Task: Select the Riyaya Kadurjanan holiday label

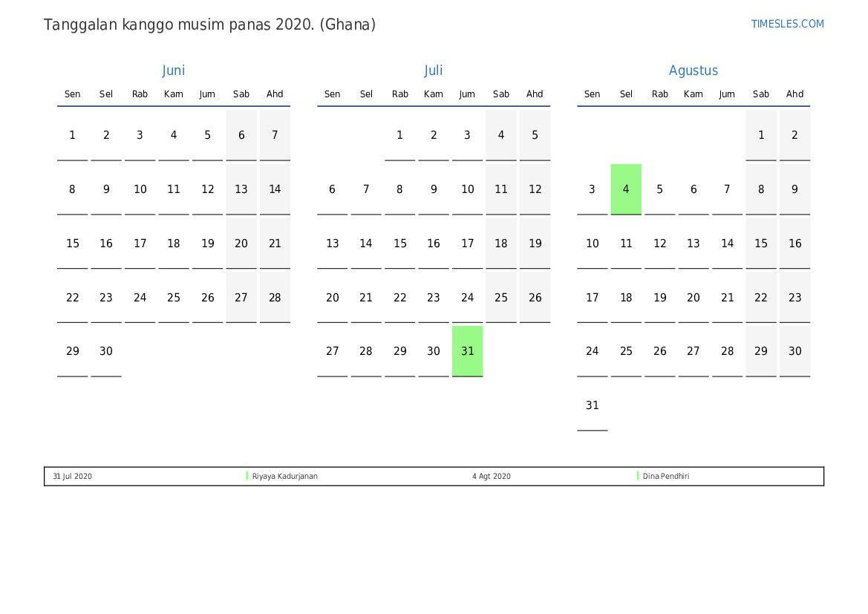Action: pos(285,477)
